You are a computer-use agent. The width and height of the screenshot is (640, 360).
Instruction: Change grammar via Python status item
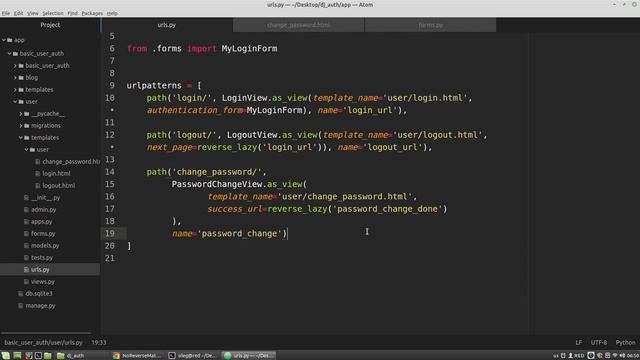pyautogui.click(x=625, y=342)
